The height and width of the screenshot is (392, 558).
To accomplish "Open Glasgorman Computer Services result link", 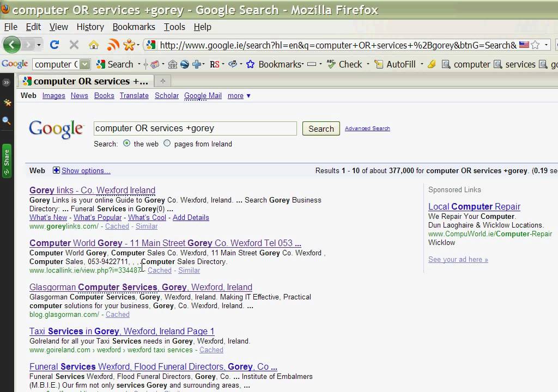I will pyautogui.click(x=141, y=287).
